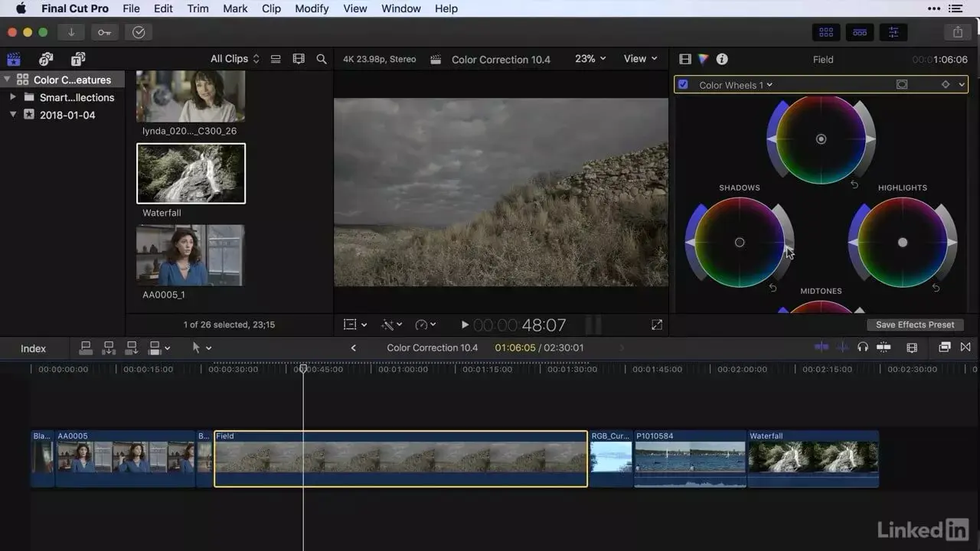Screen dimensions: 980x551
Task: Play the viewer video
Action: tap(465, 324)
